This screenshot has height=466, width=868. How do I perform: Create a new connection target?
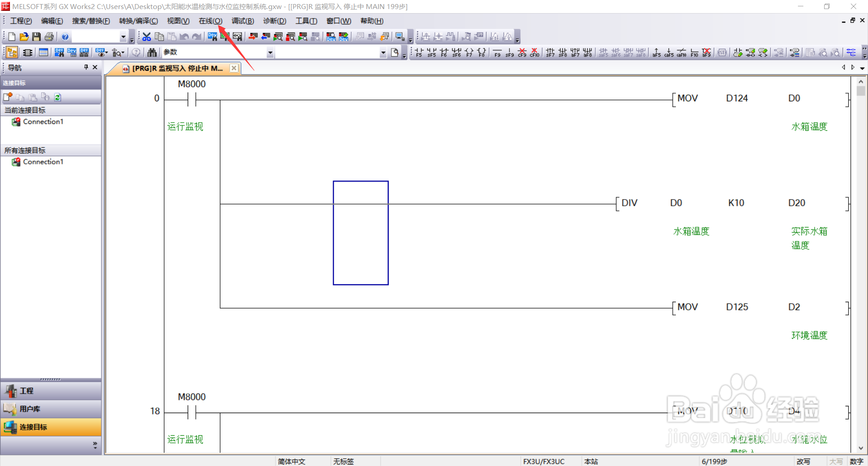click(8, 97)
